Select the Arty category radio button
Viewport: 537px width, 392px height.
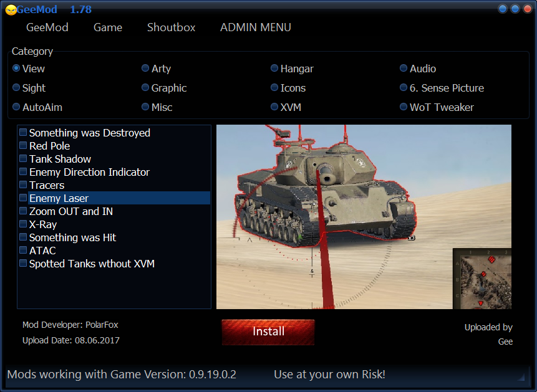click(145, 68)
